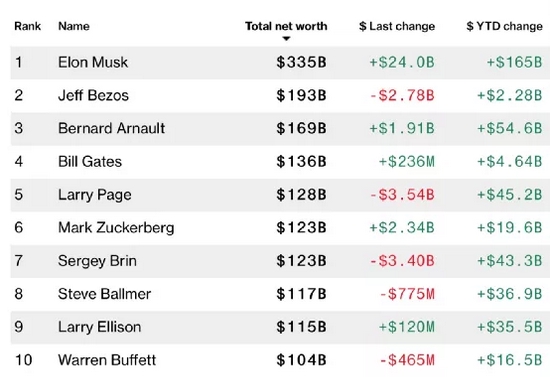
Task: Select the Bernard Arnault name
Action: pyautogui.click(x=112, y=128)
